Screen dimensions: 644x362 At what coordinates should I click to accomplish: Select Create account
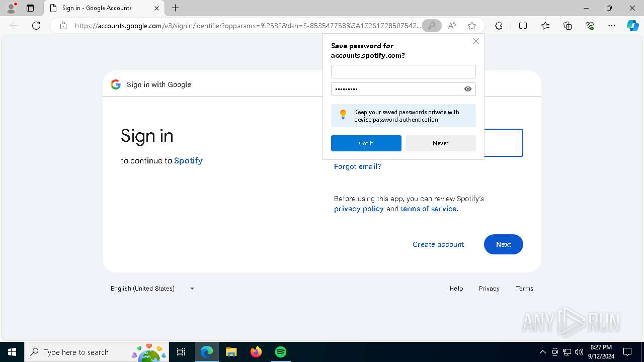(x=438, y=244)
